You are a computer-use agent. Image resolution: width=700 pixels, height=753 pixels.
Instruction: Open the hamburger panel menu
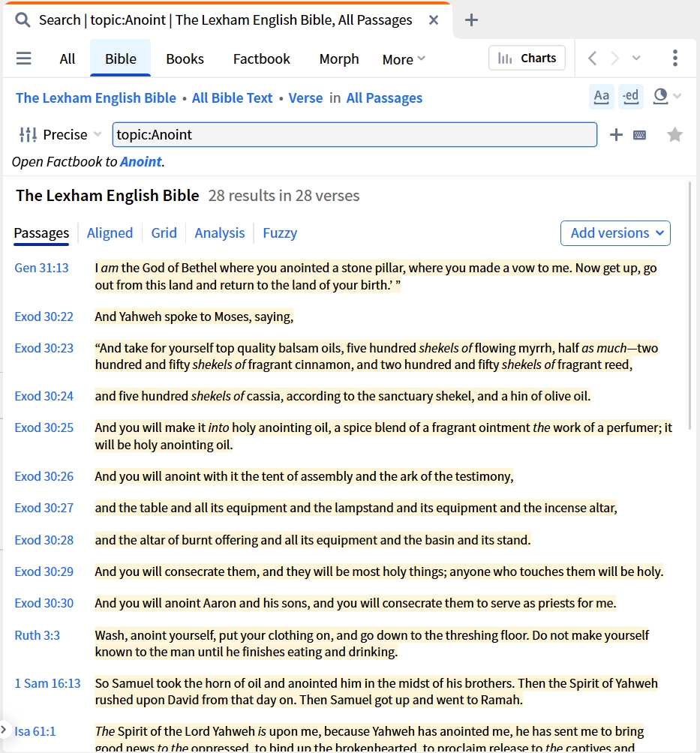coord(23,58)
